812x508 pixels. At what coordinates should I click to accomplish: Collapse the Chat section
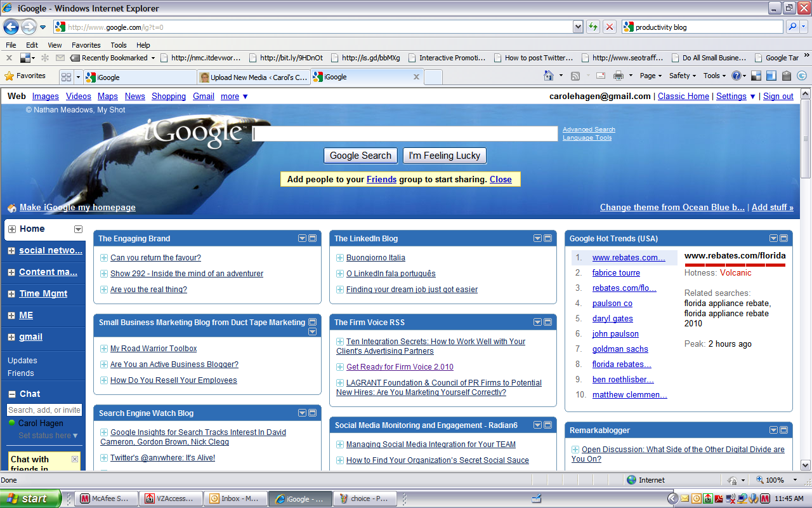(11, 394)
